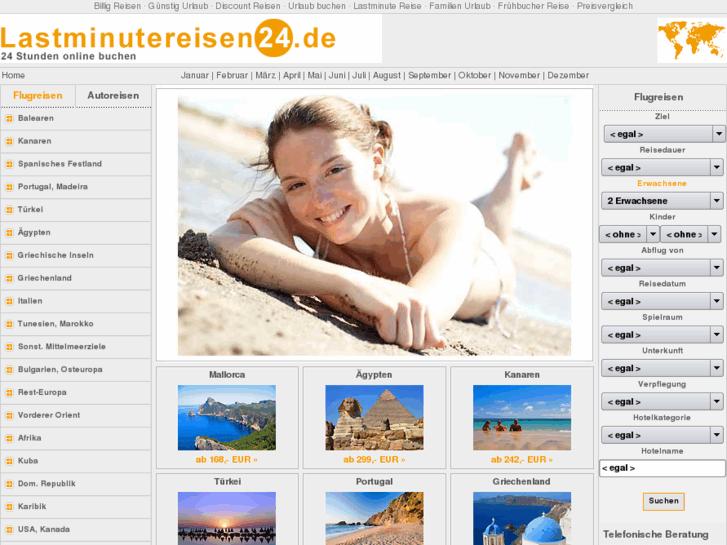Switch to the Autoreisen tab

point(113,96)
